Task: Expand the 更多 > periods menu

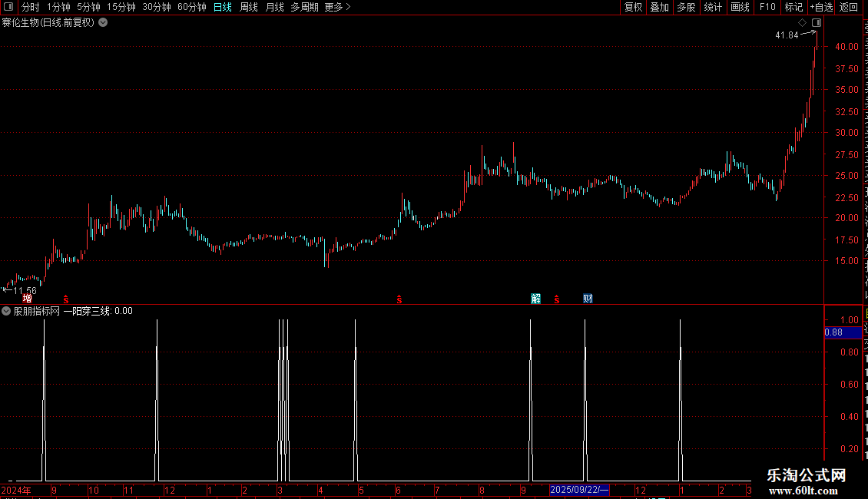Action: click(338, 7)
